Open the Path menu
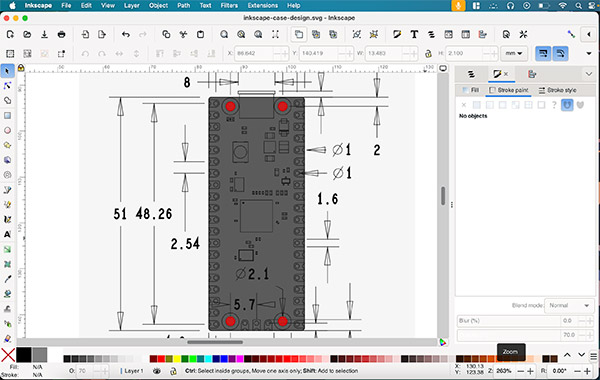The image size is (600, 380). click(184, 5)
